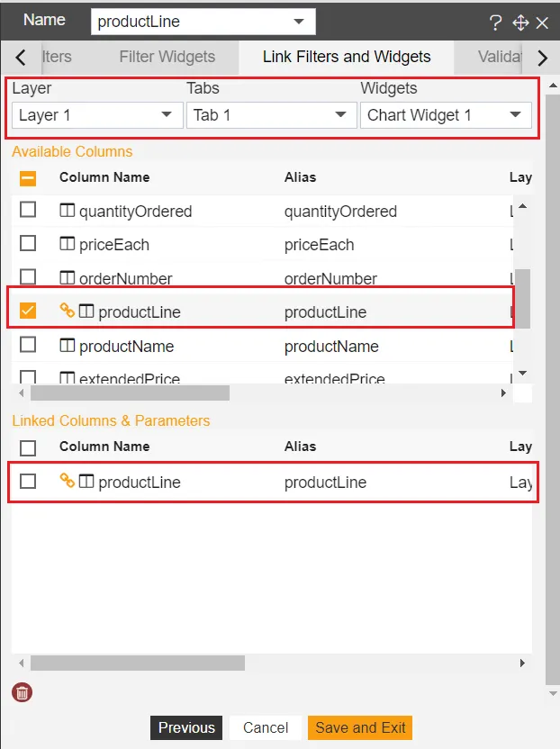Viewport: 560px width, 749px height.
Task: Click the Linked Columns Column Name header
Action: pos(104,447)
